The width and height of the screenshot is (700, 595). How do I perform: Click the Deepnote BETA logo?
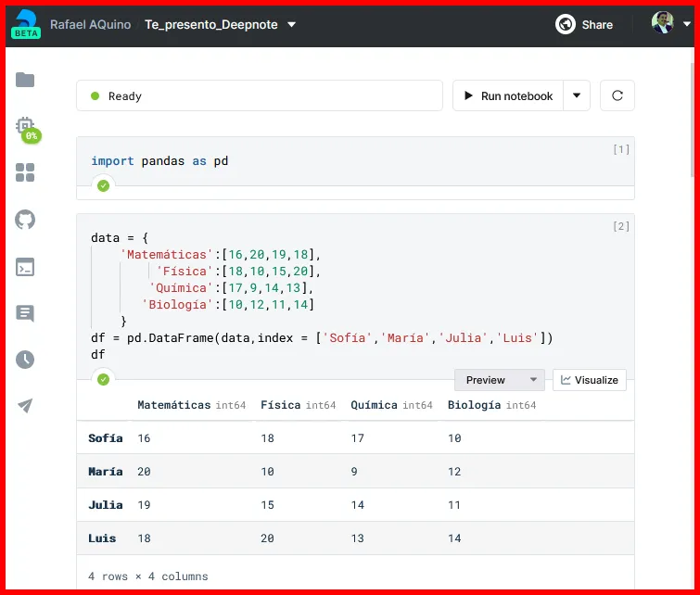pos(25,24)
